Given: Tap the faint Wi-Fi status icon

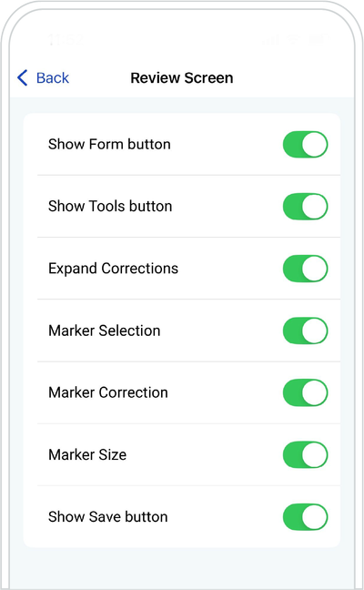Looking at the screenshot, I should click(x=294, y=39).
